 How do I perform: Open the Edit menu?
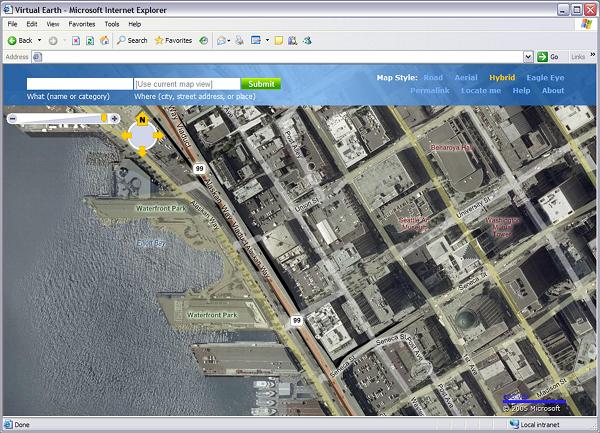click(x=32, y=24)
